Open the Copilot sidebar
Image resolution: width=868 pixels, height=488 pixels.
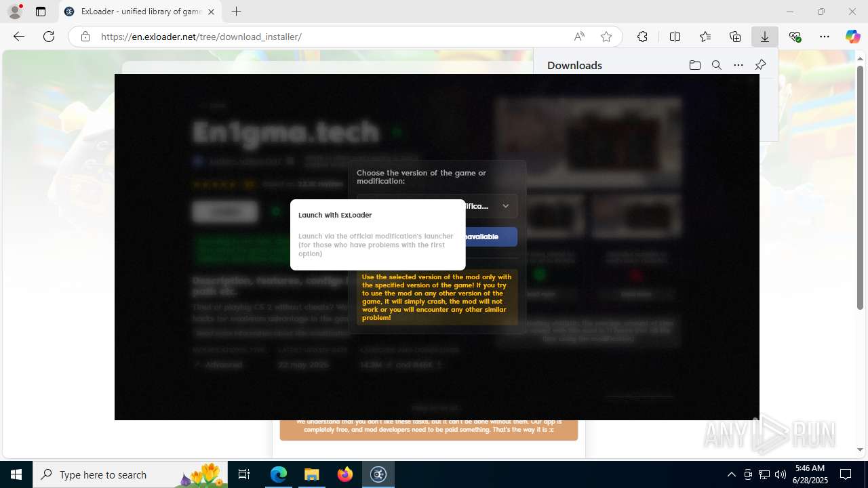853,37
